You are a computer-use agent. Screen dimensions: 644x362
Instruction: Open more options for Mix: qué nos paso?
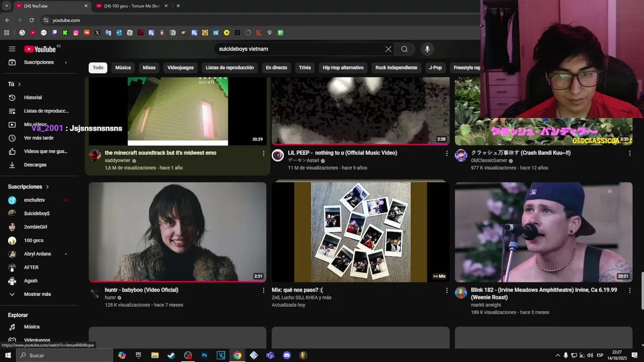[x=446, y=290]
